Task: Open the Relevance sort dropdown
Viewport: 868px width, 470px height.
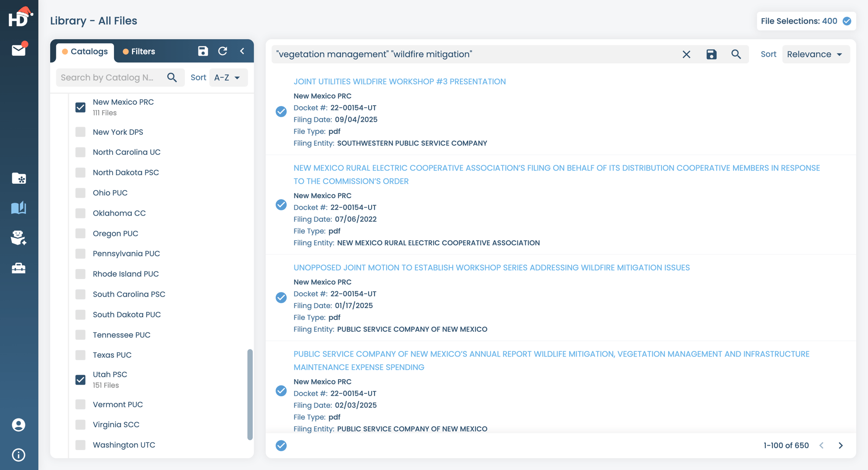Action: click(815, 54)
